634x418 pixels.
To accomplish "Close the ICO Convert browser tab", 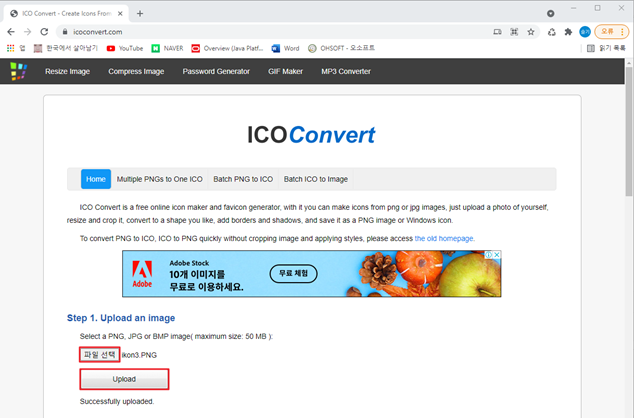I will pyautogui.click(x=120, y=13).
